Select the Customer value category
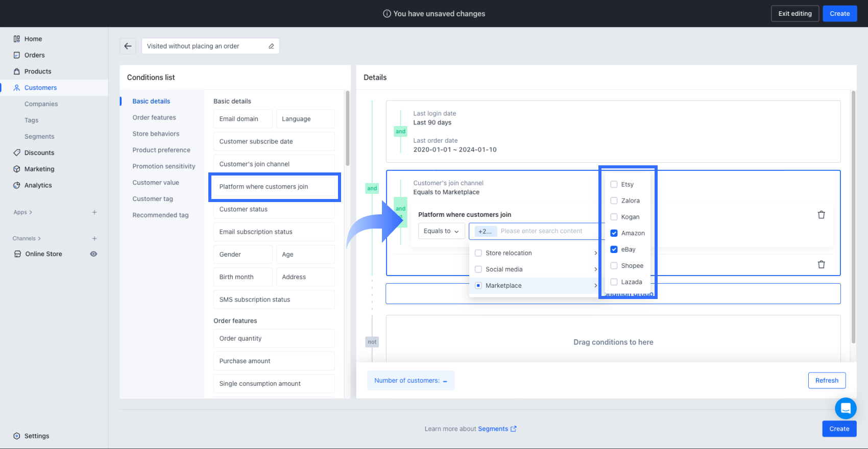 (156, 183)
